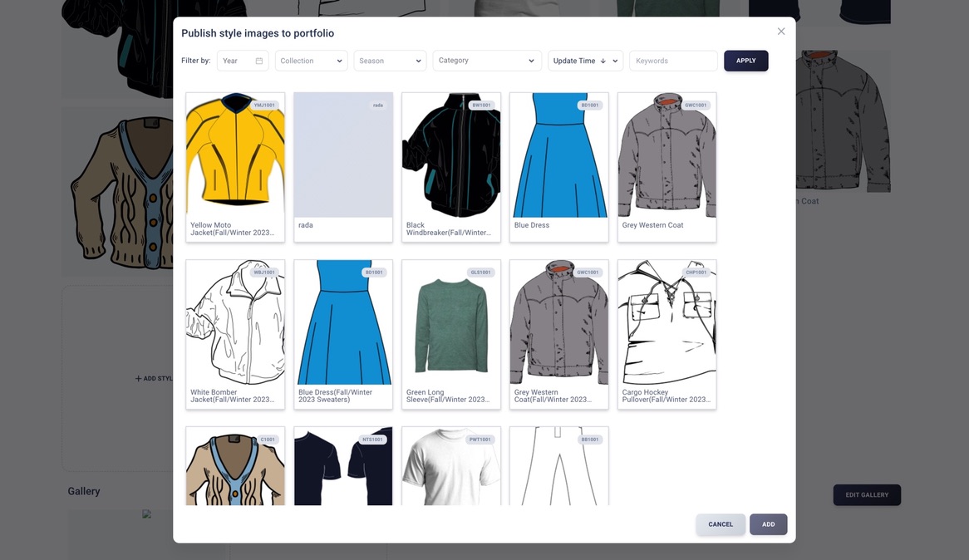
Task: Toggle the Update Time sort direction arrow
Action: [x=603, y=61]
